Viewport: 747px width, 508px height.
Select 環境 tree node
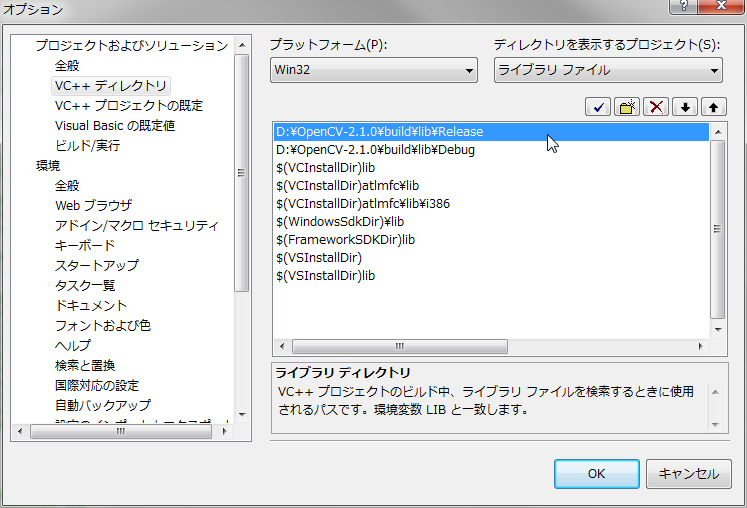point(48,166)
